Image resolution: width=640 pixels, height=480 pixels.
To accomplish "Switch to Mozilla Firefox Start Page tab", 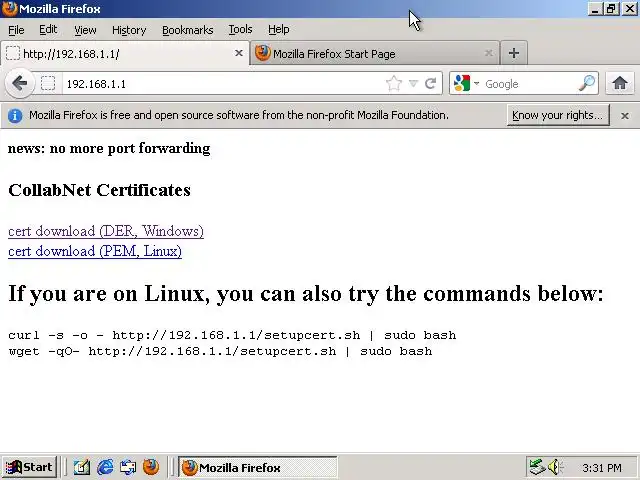I will click(x=374, y=53).
